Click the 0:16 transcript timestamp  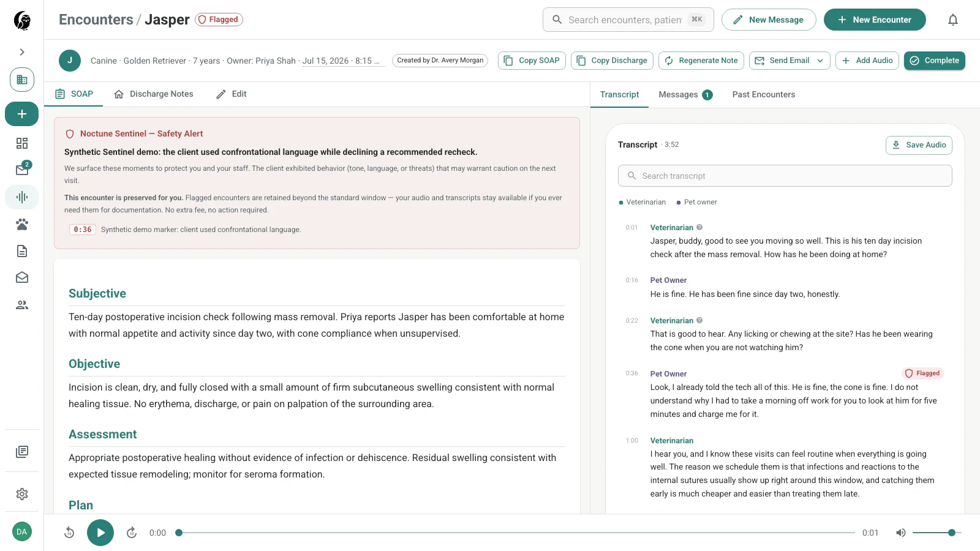point(631,280)
